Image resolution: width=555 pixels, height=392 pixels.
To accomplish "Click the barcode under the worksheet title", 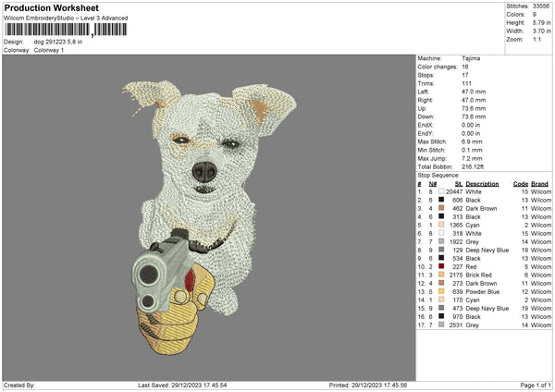I will click(x=66, y=30).
